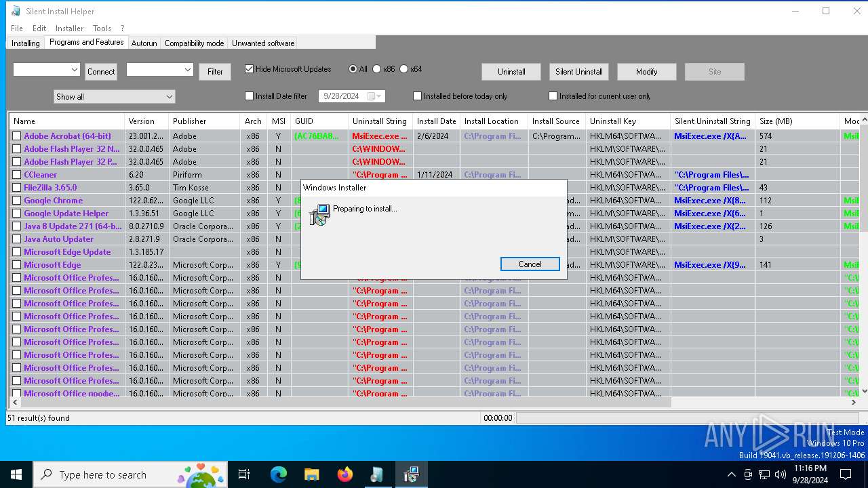Screen dimensions: 868x488
Task: Click the Silent Install Helper title icon
Action: point(16,11)
